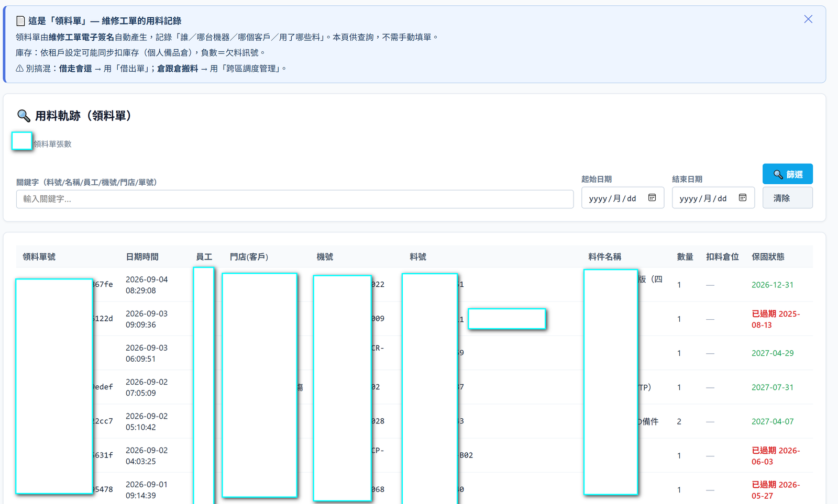The width and height of the screenshot is (838, 504).
Task: Open the 結束日期 calendar picker icon
Action: coord(743,198)
